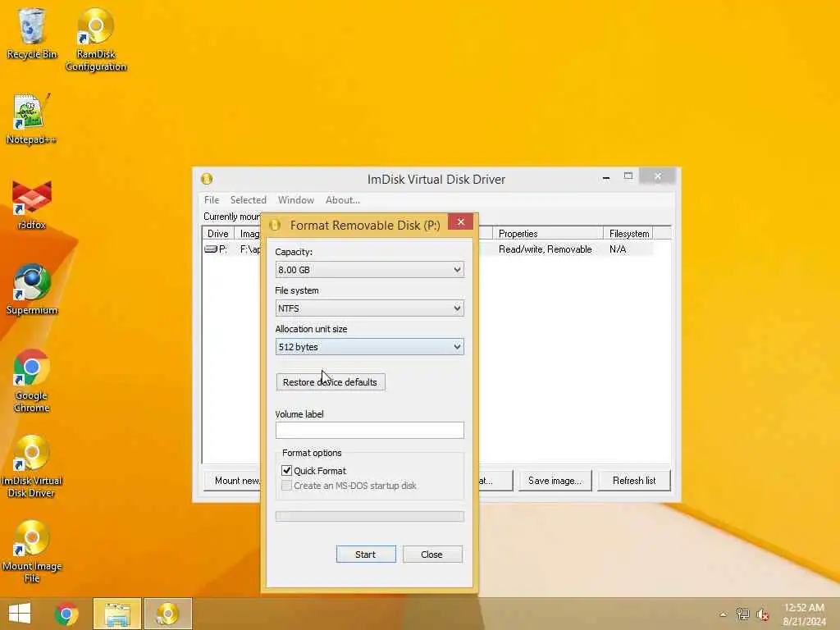Launch Notepad++ desktop shortcut
This screenshot has height=630, width=840.
31,119
